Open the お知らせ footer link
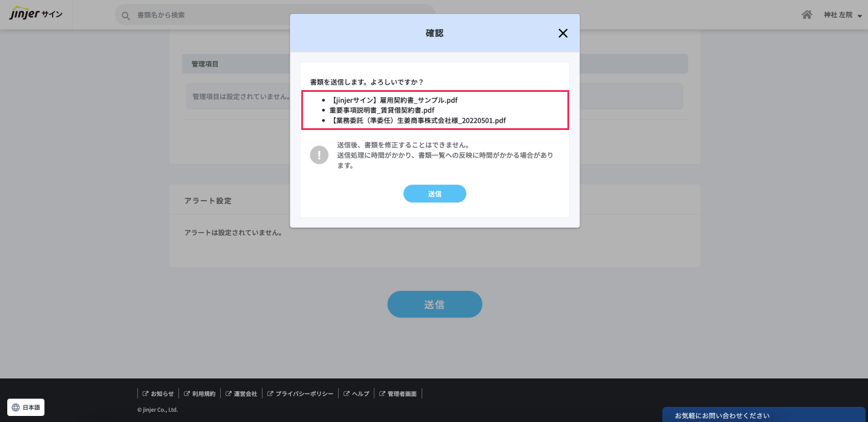This screenshot has height=422, width=868. 158,394
